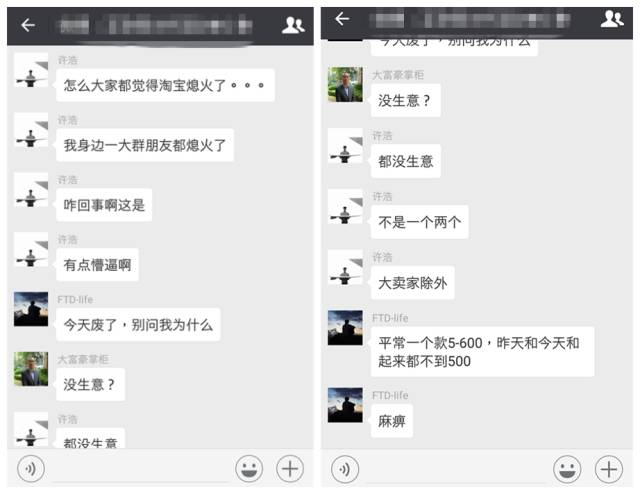Select the 有点懵逼啊 message bubble
Viewport: 640px width, 494px height.
(x=98, y=265)
